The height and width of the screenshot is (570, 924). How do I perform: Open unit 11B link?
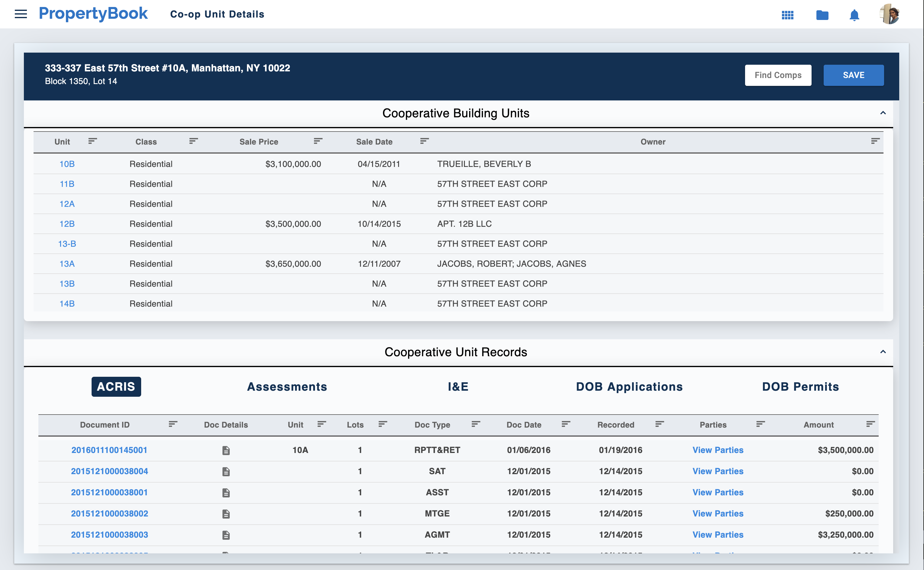click(x=67, y=184)
